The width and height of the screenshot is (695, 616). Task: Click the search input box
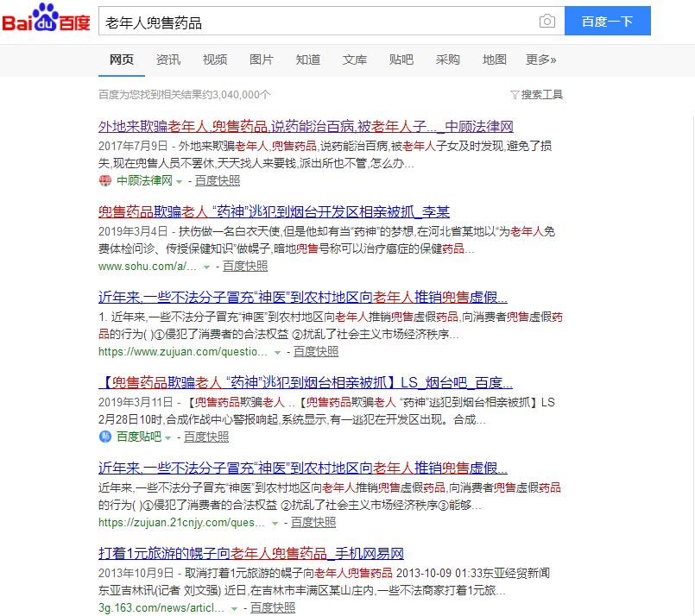(332, 21)
